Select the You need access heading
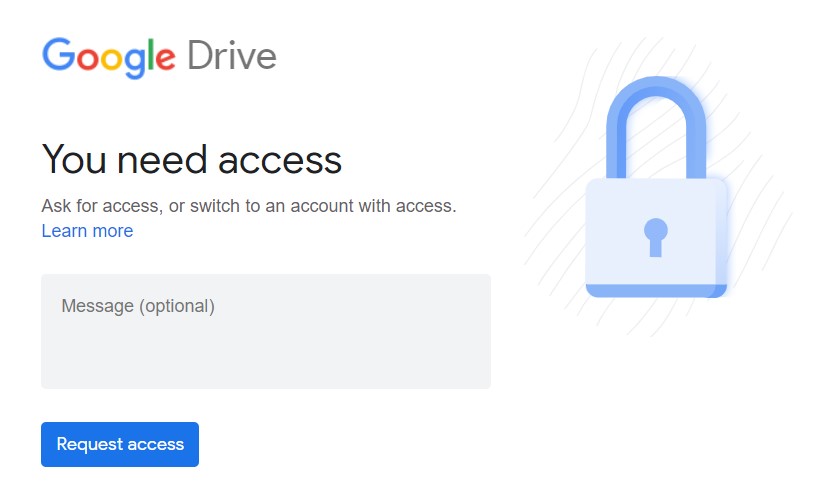 [192, 160]
